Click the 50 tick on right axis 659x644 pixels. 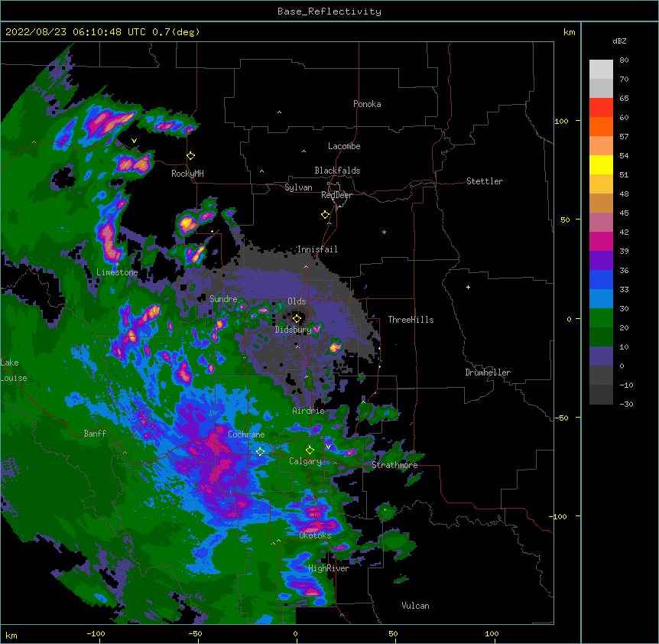[565, 220]
